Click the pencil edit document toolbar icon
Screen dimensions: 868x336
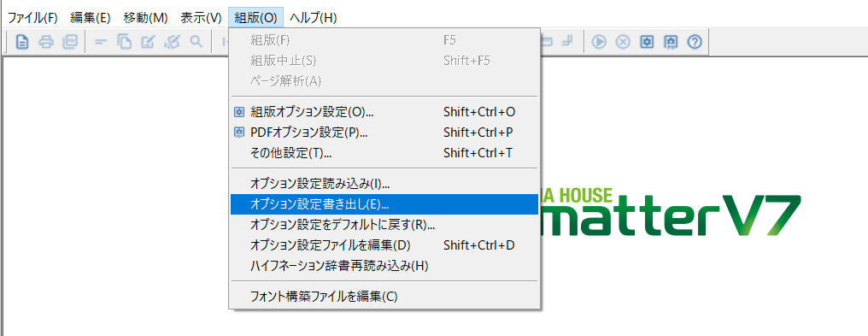click(149, 42)
